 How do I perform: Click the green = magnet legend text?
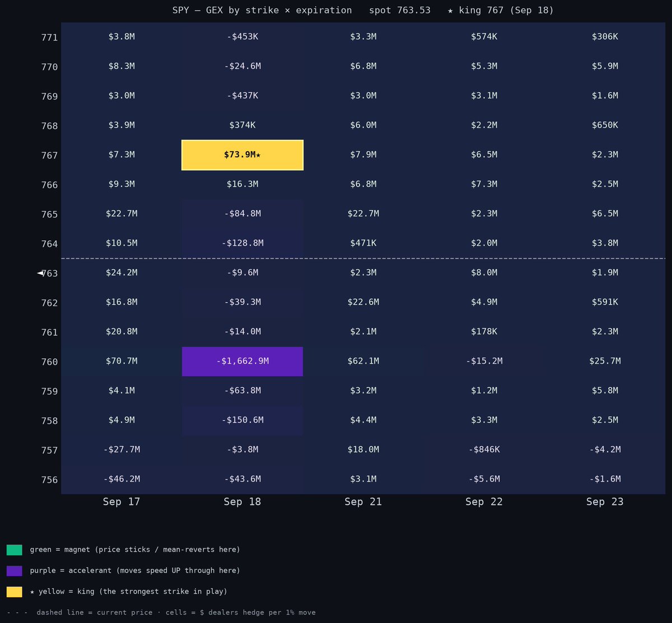[135, 550]
